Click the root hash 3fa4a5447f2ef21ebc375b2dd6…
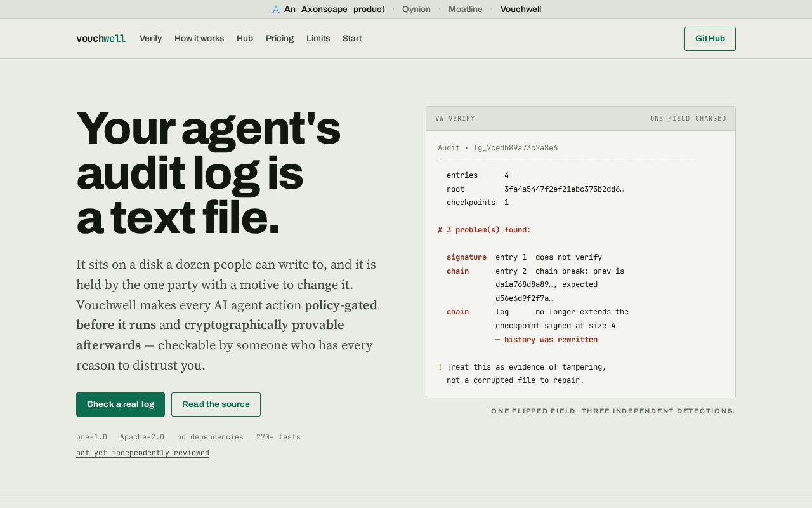812x508 pixels. pyautogui.click(x=564, y=189)
